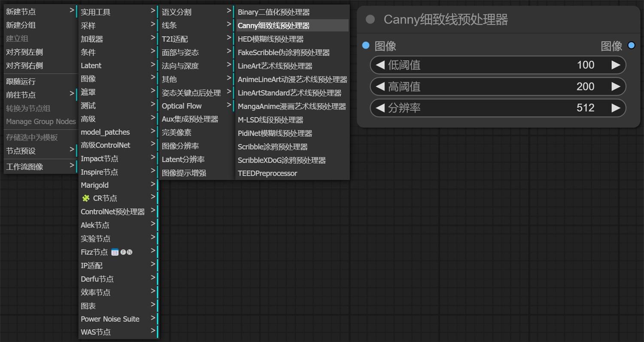Open the 新建节点 submenu
This screenshot has width=644, height=342.
tap(40, 12)
